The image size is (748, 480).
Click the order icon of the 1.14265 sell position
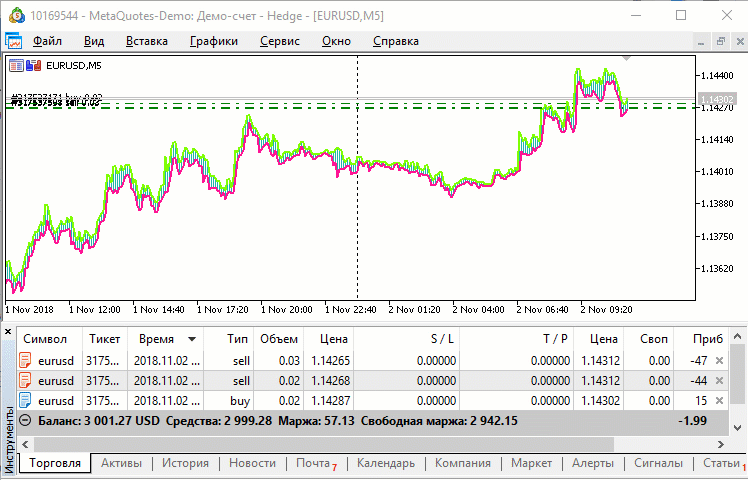(x=26, y=361)
